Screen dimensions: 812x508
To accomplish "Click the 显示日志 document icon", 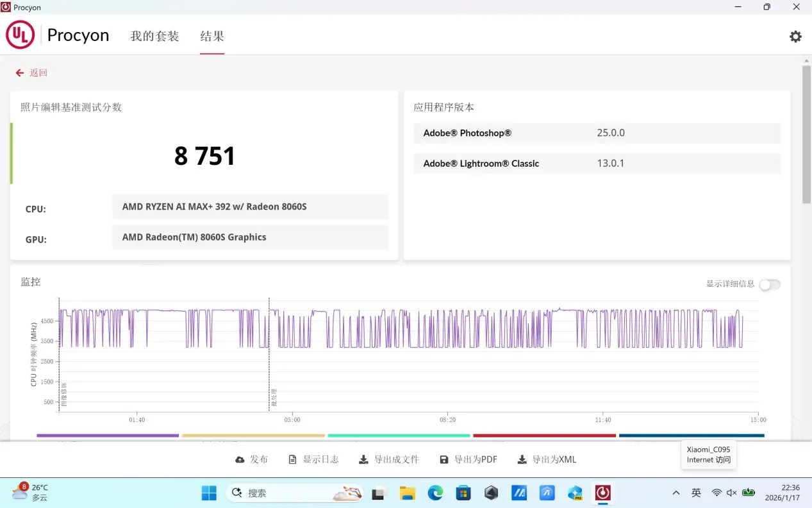I will click(293, 460).
